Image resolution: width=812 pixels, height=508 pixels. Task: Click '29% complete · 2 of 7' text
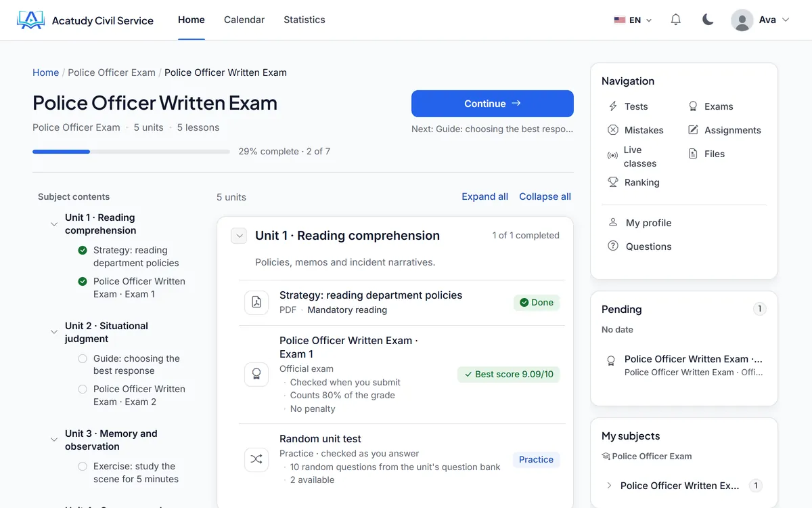tap(284, 152)
